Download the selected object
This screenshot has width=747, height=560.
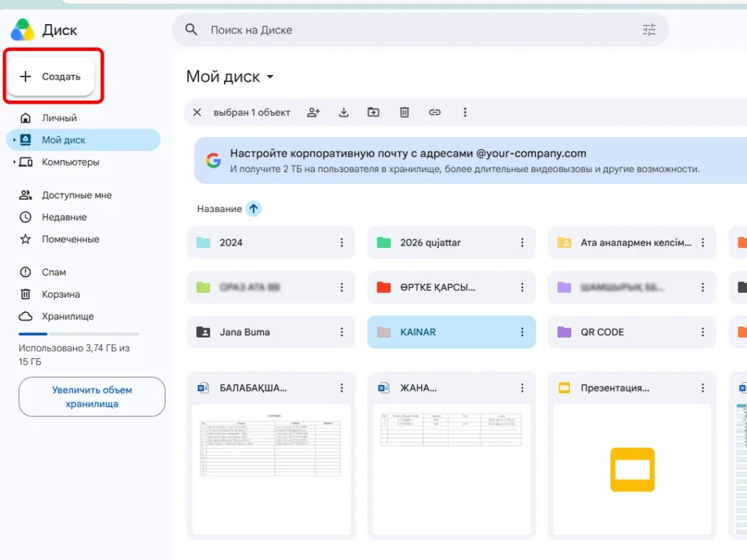pyautogui.click(x=344, y=112)
